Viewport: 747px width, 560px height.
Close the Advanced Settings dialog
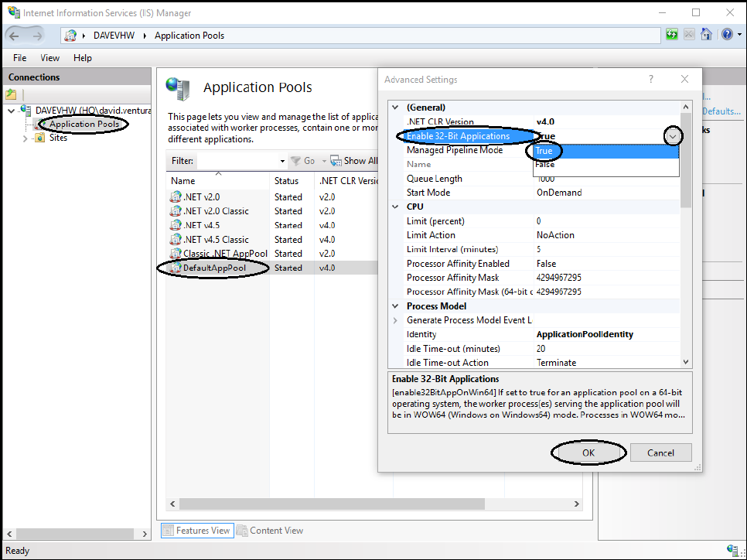coord(684,79)
